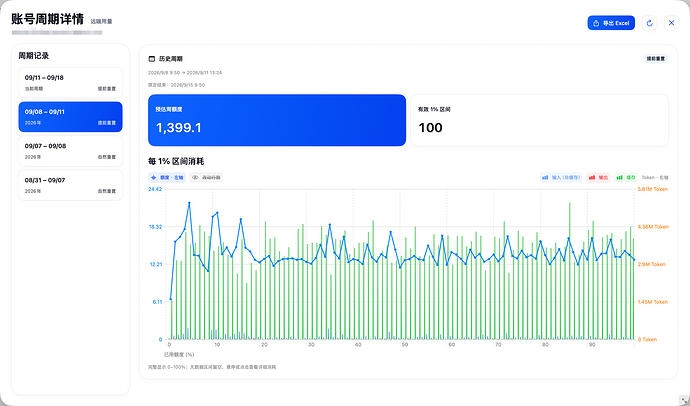Open the 09/07 – 09/08 cycle record
This screenshot has height=406, width=690.
(70, 151)
